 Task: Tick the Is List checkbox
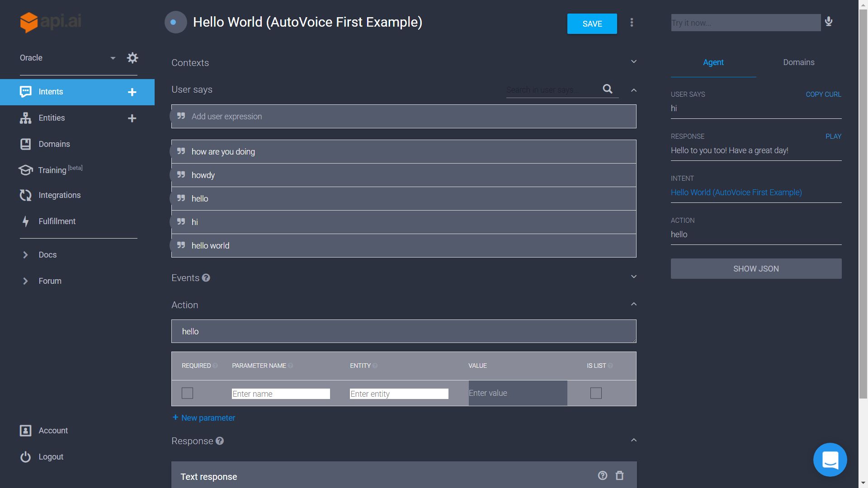click(x=596, y=393)
